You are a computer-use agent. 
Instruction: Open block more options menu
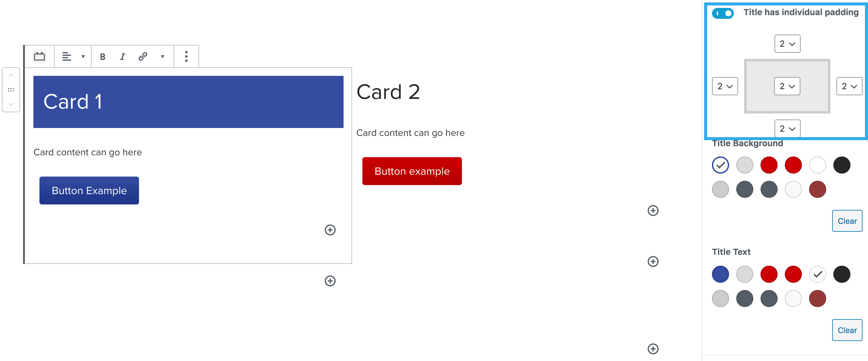tap(186, 56)
